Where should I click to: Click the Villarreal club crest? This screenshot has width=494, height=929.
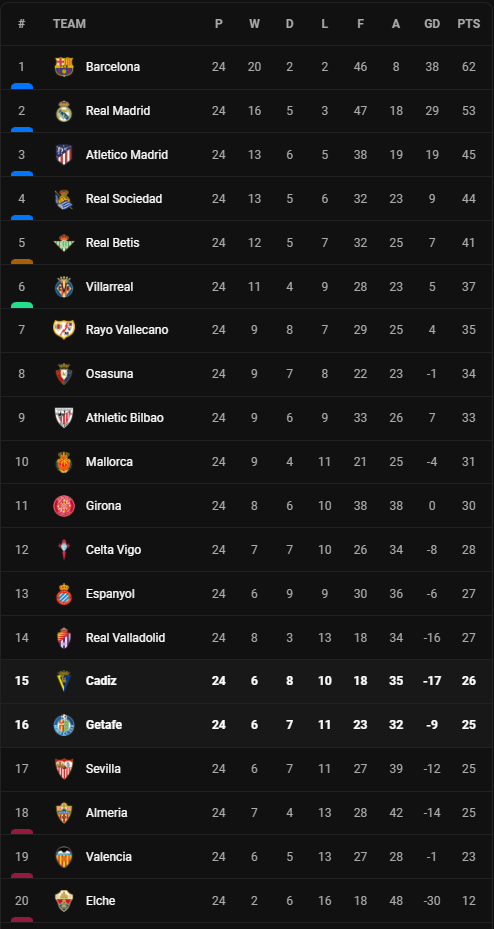pyautogui.click(x=64, y=287)
